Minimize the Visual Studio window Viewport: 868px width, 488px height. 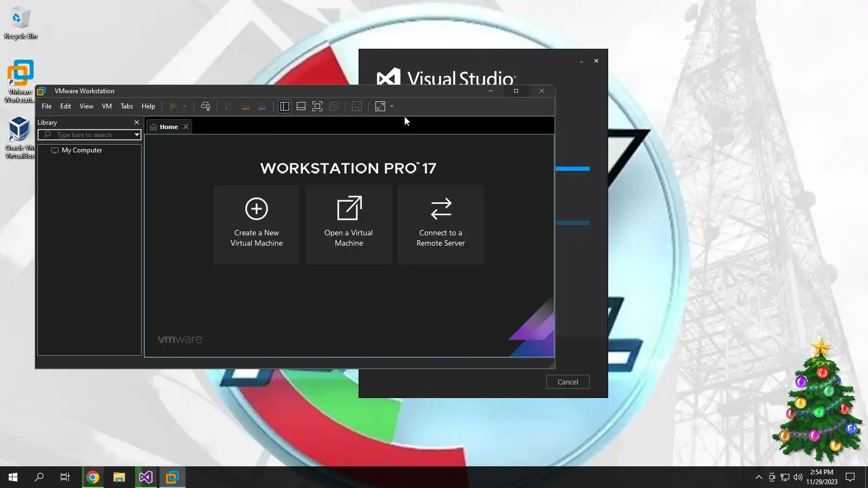point(582,61)
